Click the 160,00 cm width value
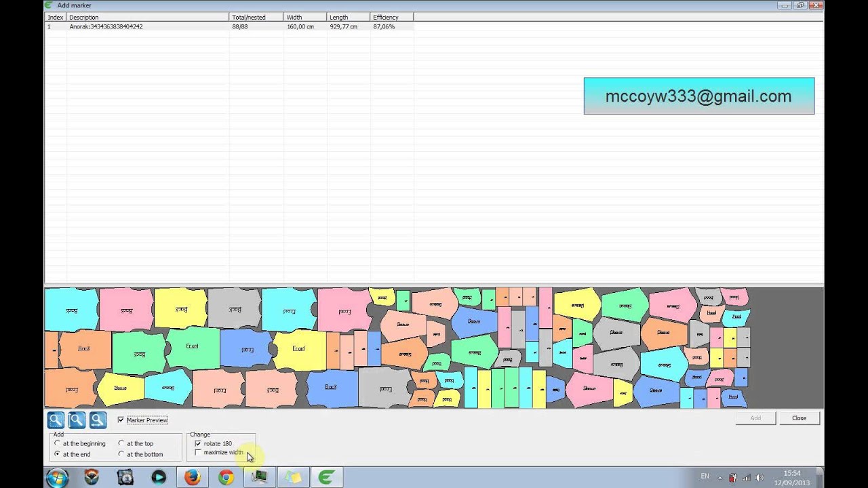Viewport: 868px width, 488px height. click(300, 26)
